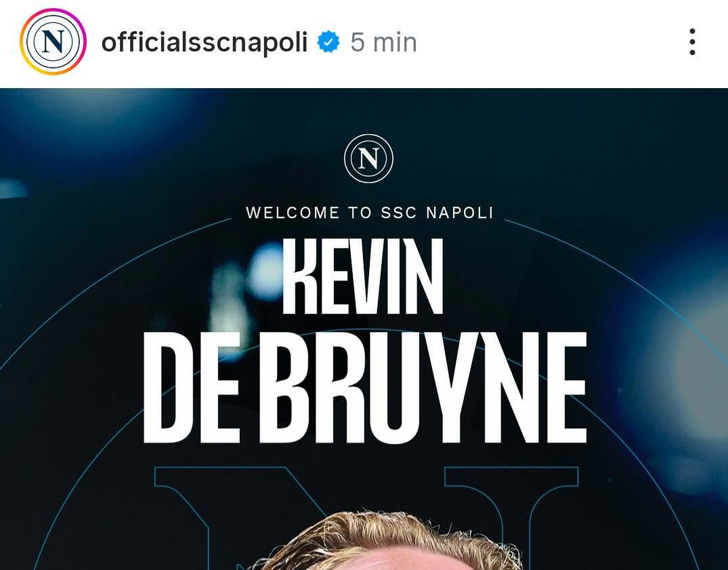Click the blue verified badge
The height and width of the screenshot is (570, 728).
[328, 42]
